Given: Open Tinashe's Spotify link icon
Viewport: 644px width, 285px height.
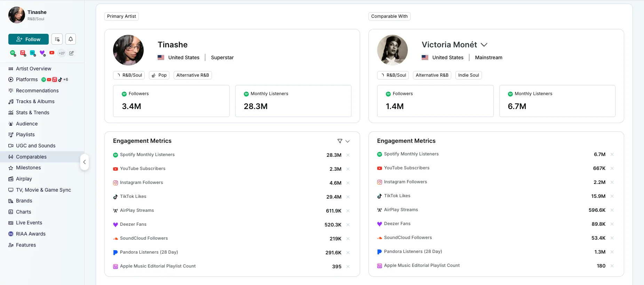Looking at the screenshot, I should click(13, 53).
